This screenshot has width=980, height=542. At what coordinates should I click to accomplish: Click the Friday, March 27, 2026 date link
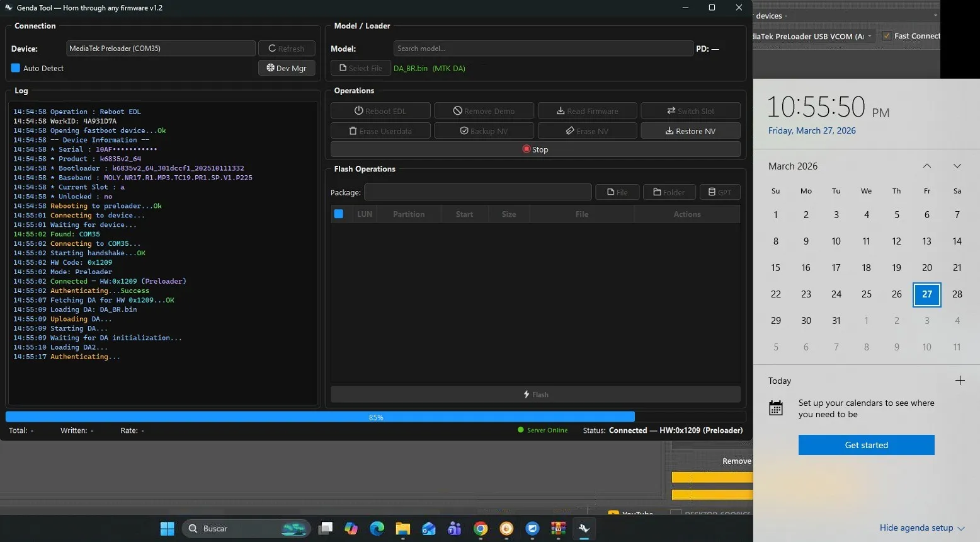point(812,130)
